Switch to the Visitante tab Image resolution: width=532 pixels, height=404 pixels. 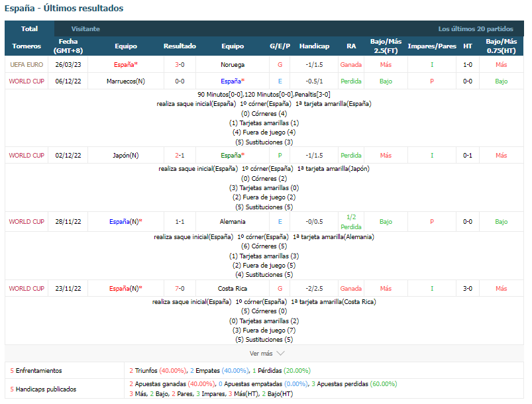tap(85, 29)
